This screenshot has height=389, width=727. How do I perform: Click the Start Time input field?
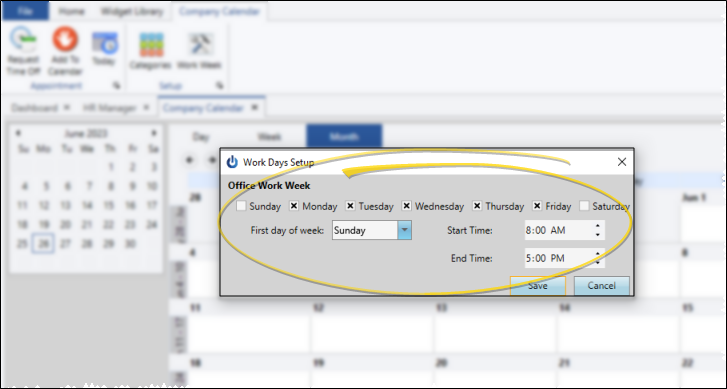click(x=558, y=230)
